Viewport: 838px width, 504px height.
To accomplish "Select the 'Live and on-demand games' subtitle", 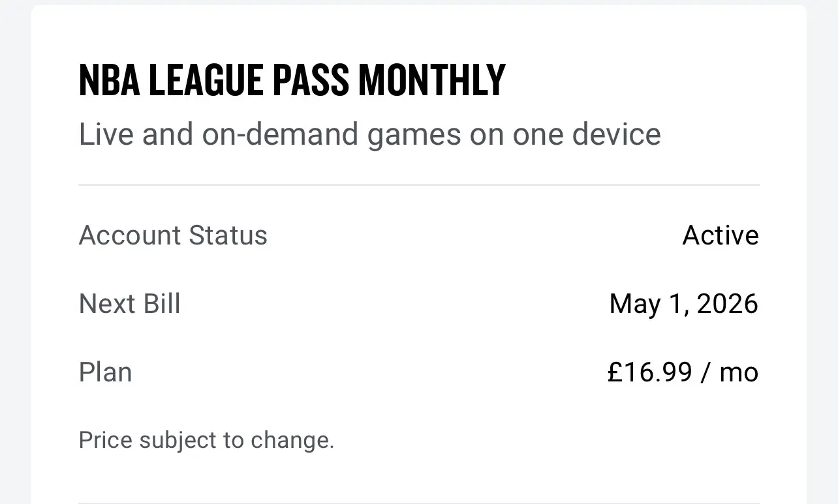I will point(369,135).
